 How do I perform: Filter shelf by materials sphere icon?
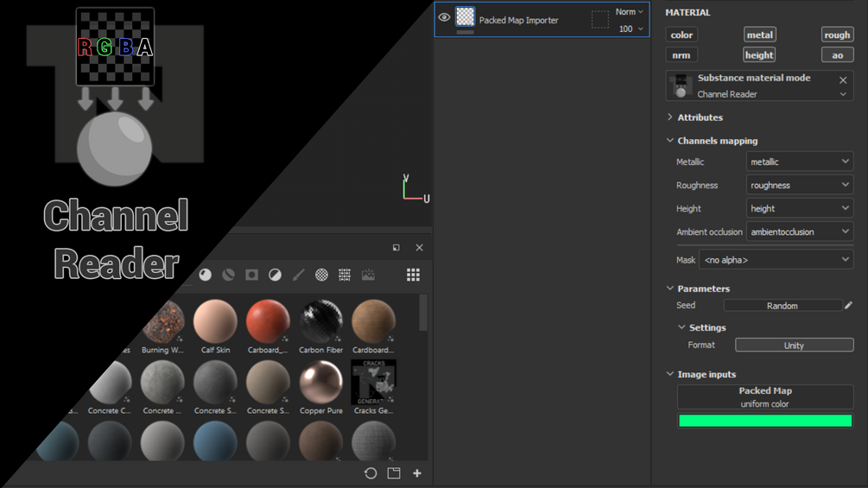pos(206,275)
